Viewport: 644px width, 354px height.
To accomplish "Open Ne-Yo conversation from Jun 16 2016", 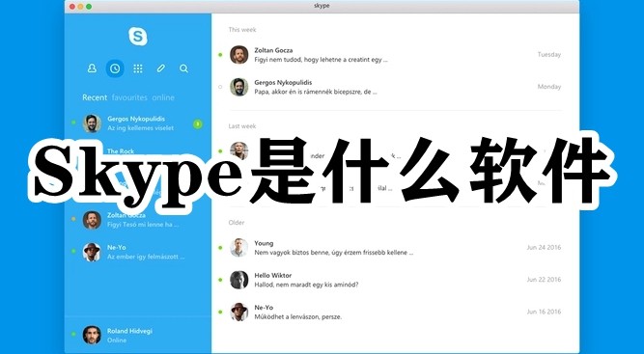I will click(395, 312).
